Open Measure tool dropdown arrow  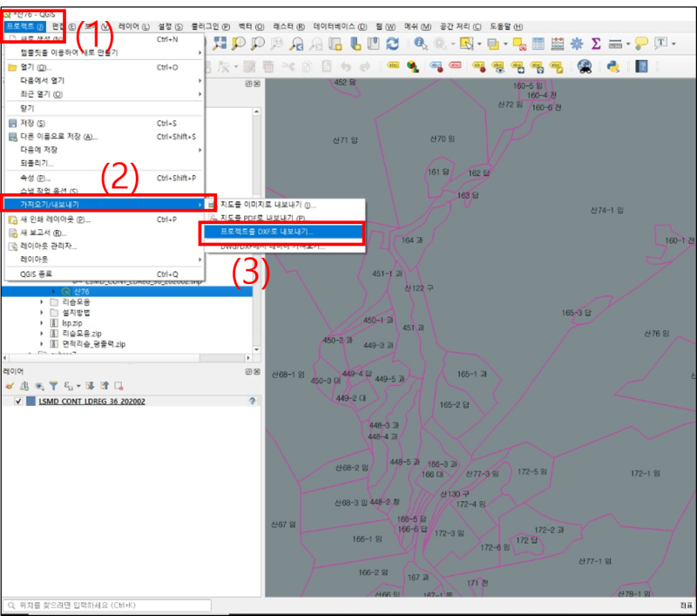[628, 44]
